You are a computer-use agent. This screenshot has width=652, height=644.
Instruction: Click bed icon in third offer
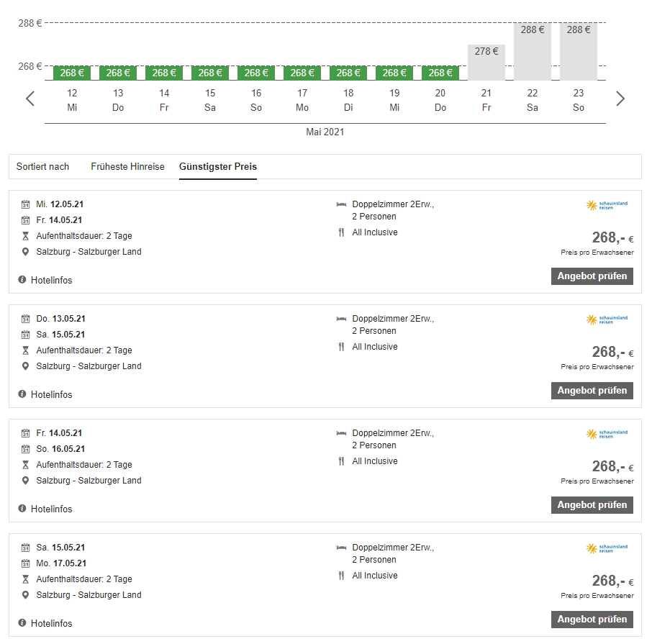[x=342, y=433]
